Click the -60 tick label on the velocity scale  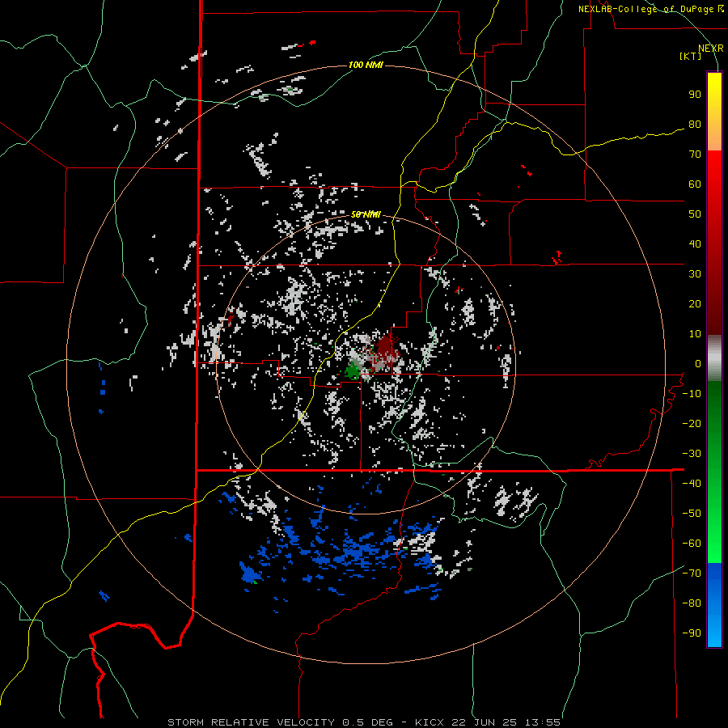pyautogui.click(x=692, y=544)
